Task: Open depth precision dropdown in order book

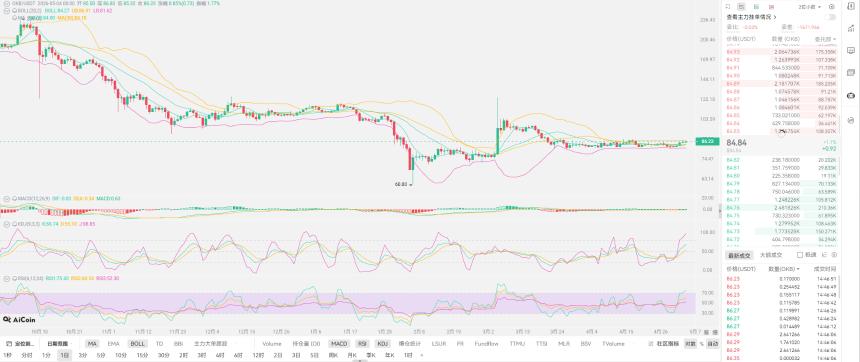Action: click(811, 7)
